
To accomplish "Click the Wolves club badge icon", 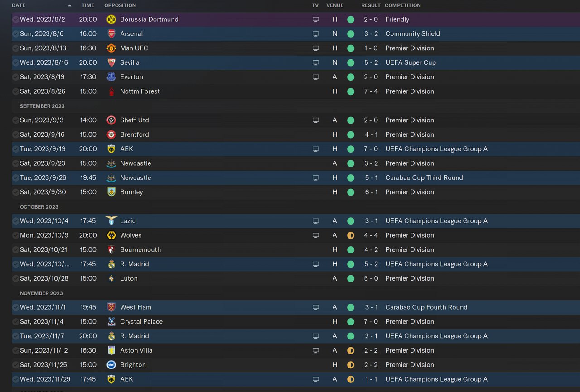I will (111, 235).
